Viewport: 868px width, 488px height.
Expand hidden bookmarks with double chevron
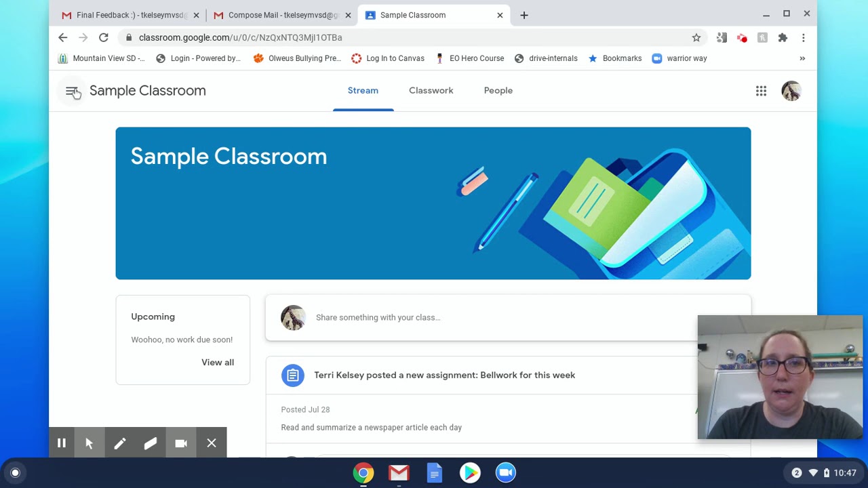[x=802, y=58]
